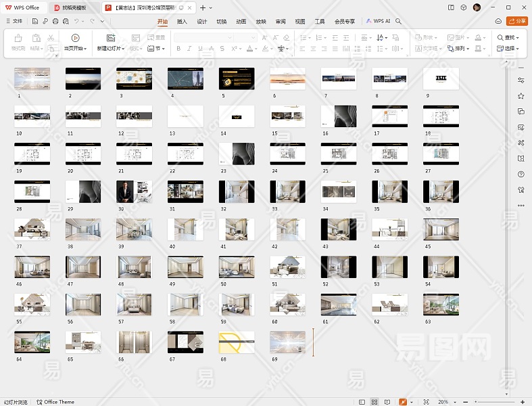Select slide thumbnail number 30
This screenshot has width=532, height=406.
134,191
